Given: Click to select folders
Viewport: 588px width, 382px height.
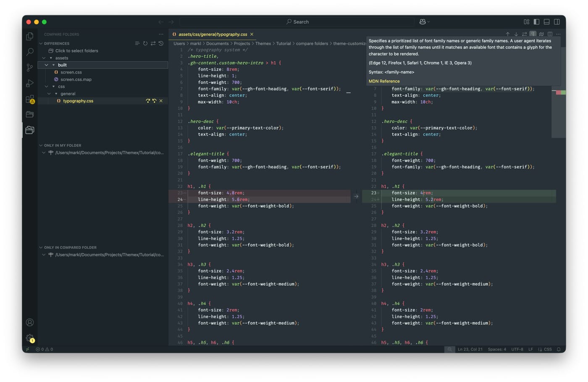Looking at the screenshot, I should 76,51.
